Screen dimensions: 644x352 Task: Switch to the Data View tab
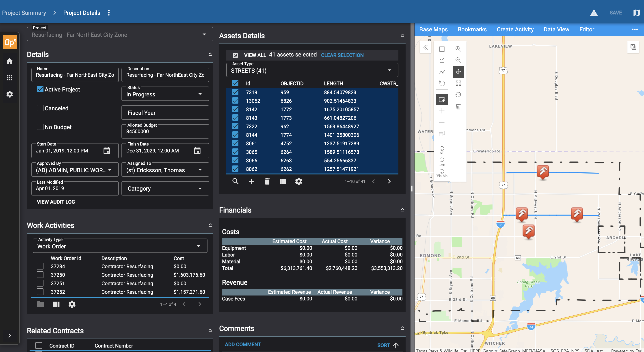556,30
